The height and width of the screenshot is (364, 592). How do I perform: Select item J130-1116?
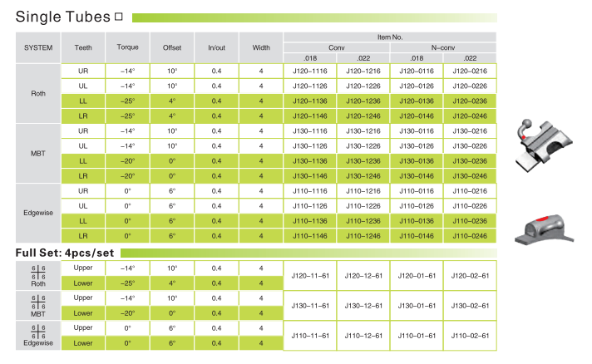(310, 130)
